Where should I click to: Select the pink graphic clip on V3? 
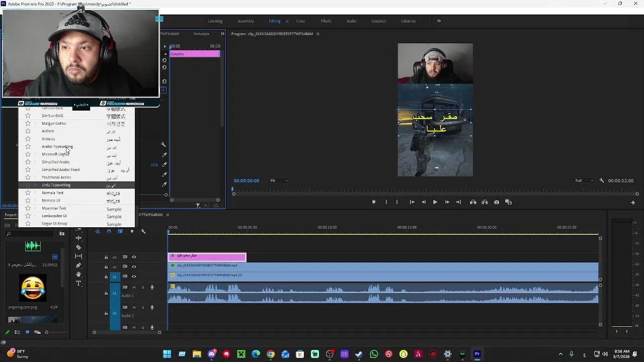[x=207, y=257]
